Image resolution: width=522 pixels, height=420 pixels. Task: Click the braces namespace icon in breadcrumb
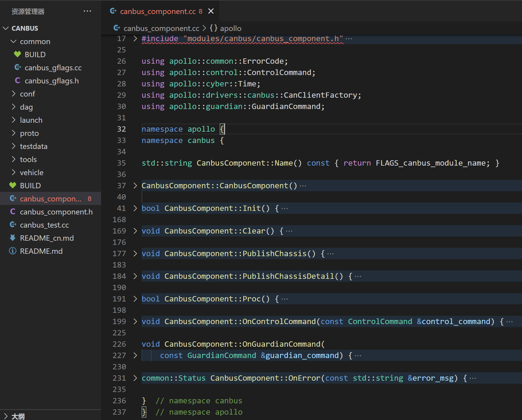click(x=213, y=28)
